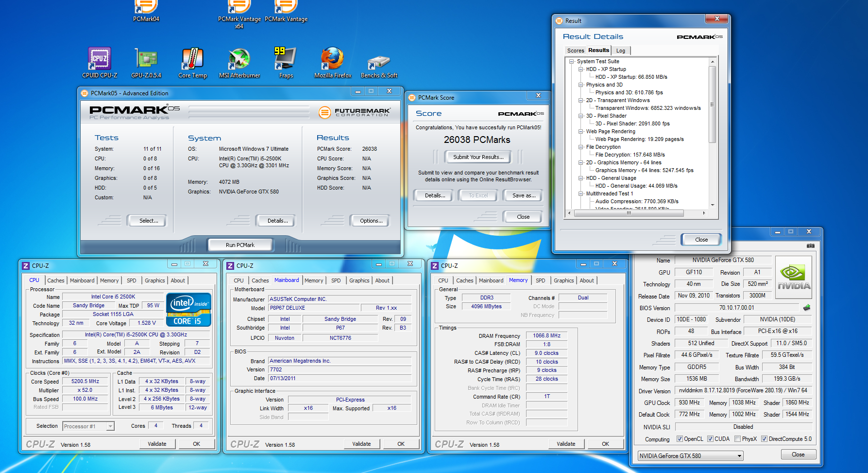This screenshot has width=868, height=473.
Task: Click the Futuremark logo in PCMark05
Action: [355, 113]
